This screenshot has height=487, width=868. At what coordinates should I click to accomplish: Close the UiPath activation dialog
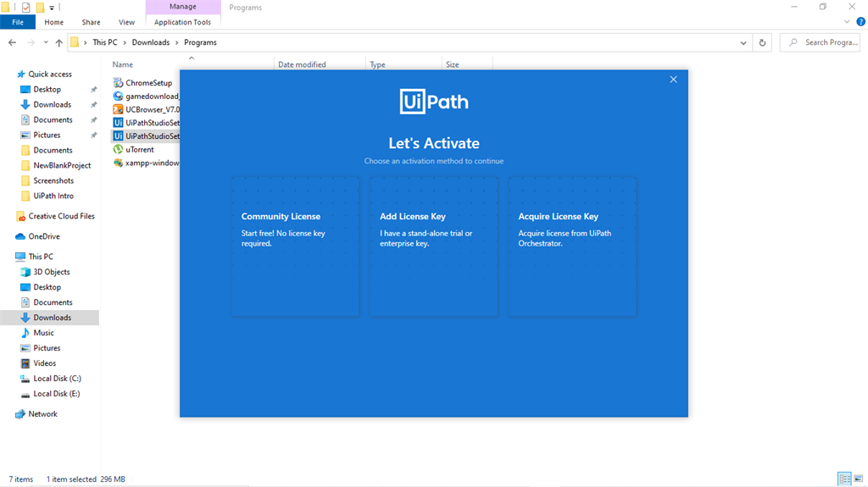[x=673, y=80]
